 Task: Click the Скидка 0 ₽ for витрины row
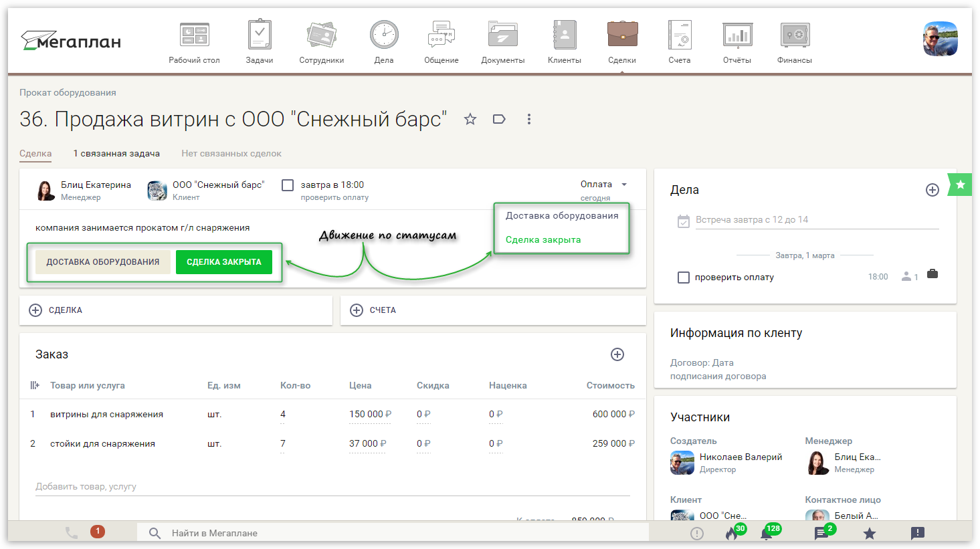(x=423, y=414)
